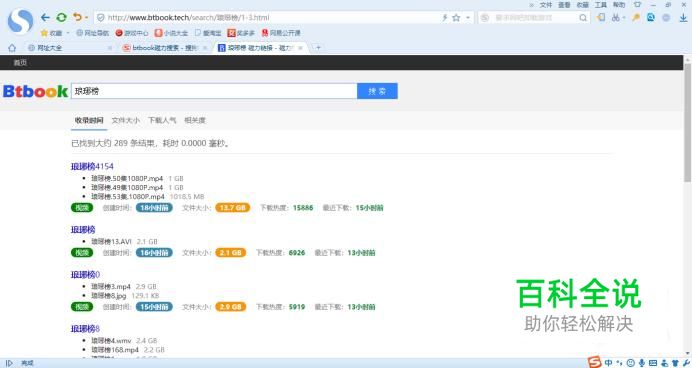Viewport: 692px width, 368px height.
Task: Click the lightning speed-mode icon
Action: [x=444, y=18]
